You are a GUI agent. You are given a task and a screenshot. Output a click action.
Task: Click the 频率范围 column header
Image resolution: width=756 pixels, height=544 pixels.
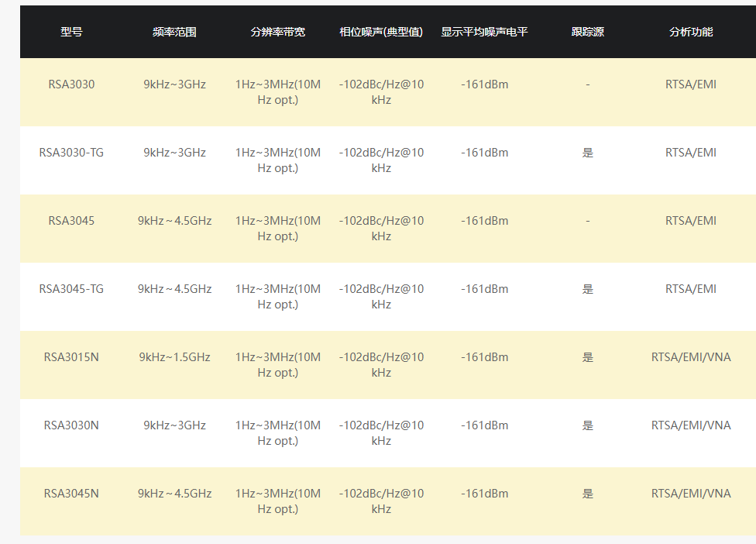[174, 32]
